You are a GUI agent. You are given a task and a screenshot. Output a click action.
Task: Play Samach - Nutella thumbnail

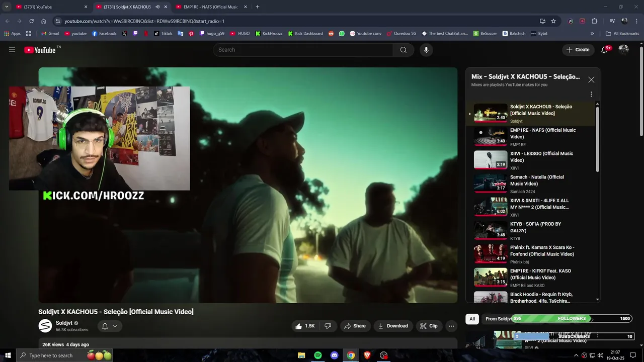click(491, 183)
